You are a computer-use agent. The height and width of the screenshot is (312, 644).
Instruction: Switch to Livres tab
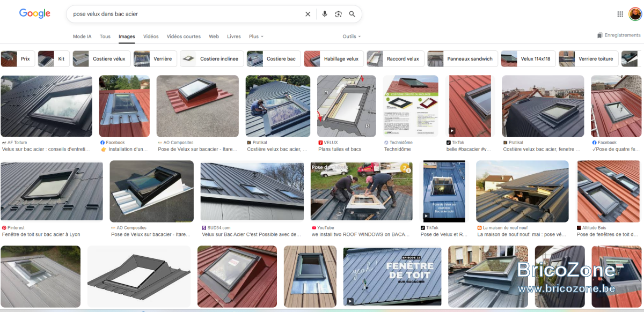click(x=234, y=36)
